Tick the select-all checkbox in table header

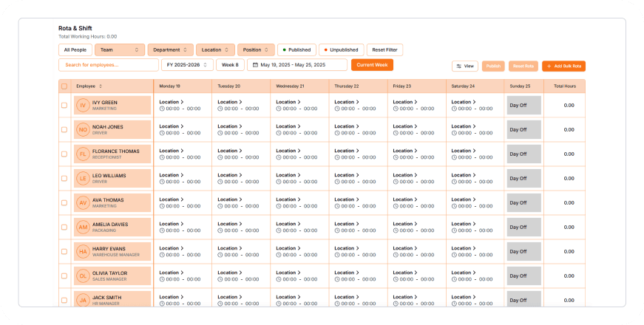pos(64,86)
